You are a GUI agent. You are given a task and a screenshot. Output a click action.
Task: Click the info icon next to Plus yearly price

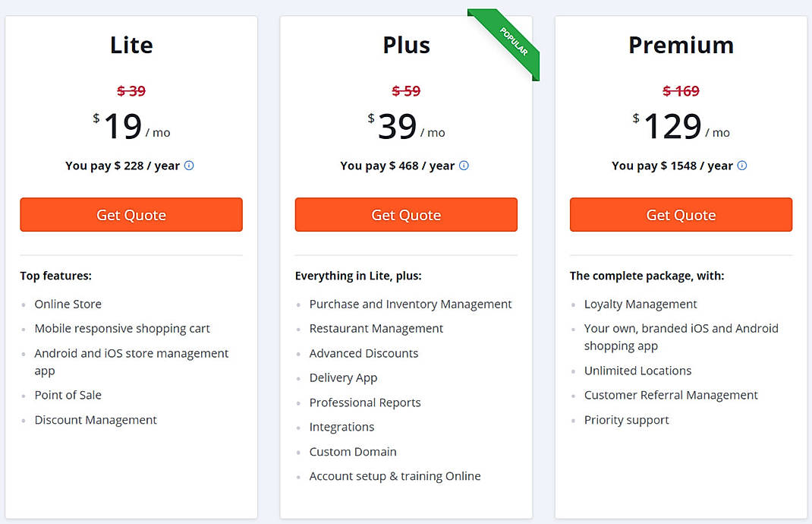coord(464,166)
